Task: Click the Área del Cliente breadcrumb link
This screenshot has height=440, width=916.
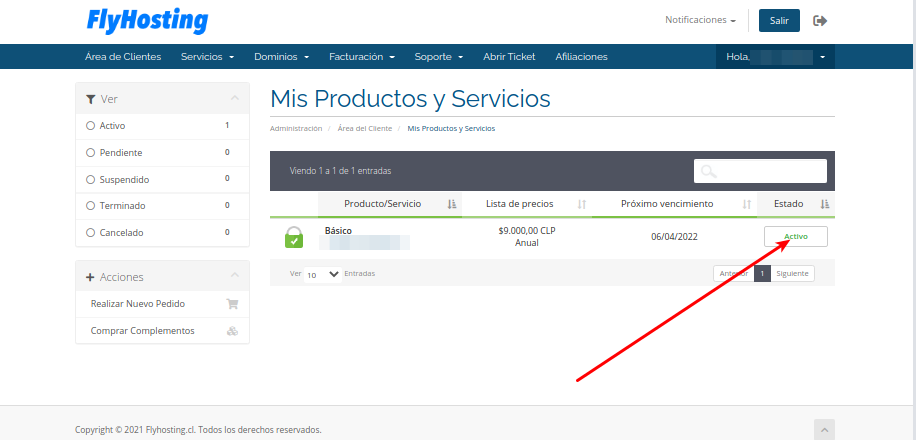Action: [365, 129]
